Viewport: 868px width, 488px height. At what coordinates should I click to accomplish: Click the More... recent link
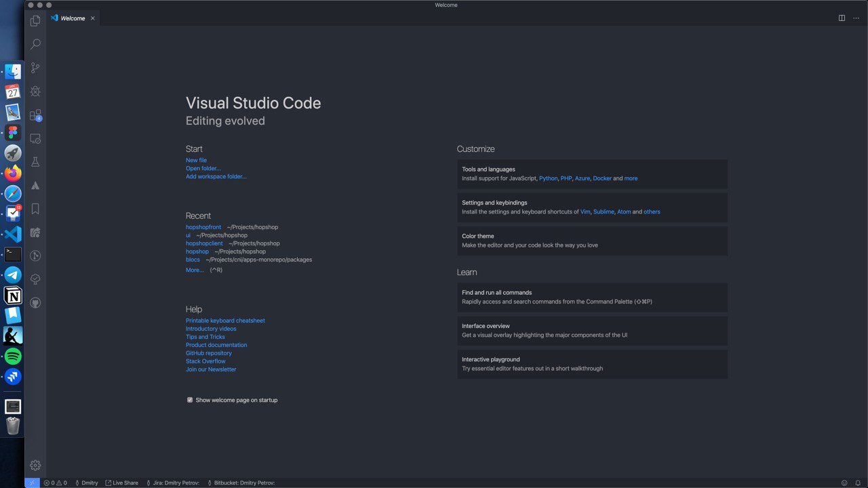point(195,270)
